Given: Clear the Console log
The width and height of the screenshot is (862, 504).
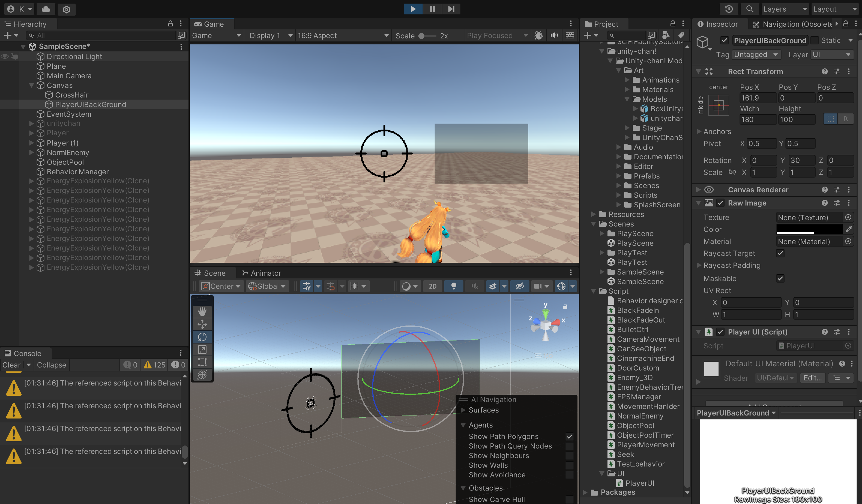Looking at the screenshot, I should (12, 365).
